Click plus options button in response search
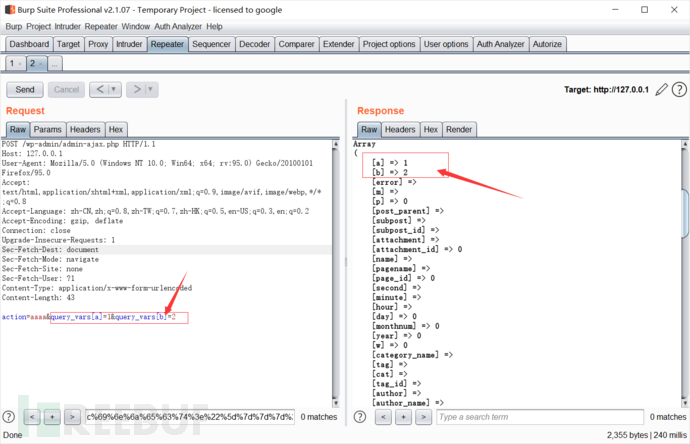 point(403,416)
